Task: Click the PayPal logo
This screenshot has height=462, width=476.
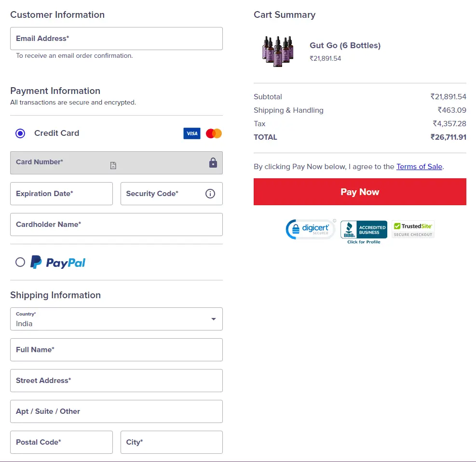Action: click(x=58, y=262)
